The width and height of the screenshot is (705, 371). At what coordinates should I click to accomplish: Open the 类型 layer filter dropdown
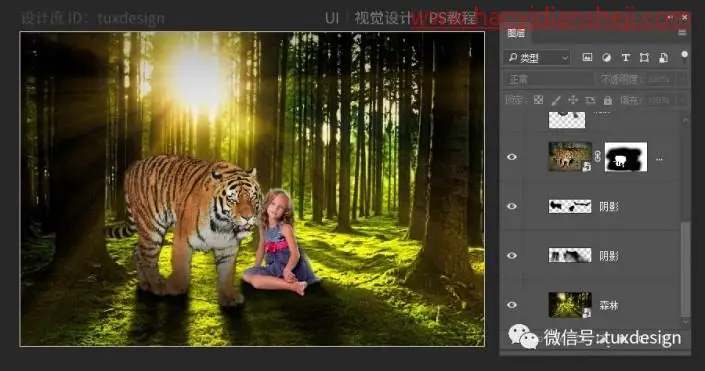536,58
